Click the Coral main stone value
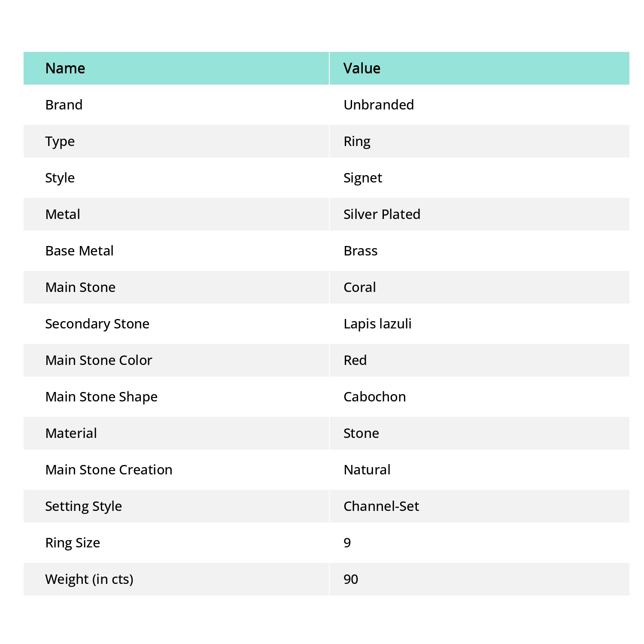The image size is (644, 644). point(360,287)
